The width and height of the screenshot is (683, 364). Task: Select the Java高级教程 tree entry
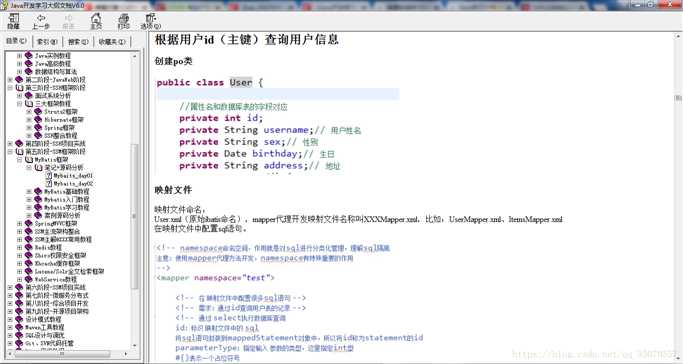click(x=53, y=64)
